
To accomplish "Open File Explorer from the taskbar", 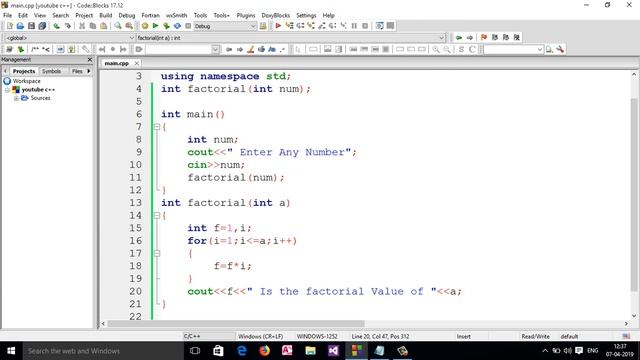I will pos(310,351).
